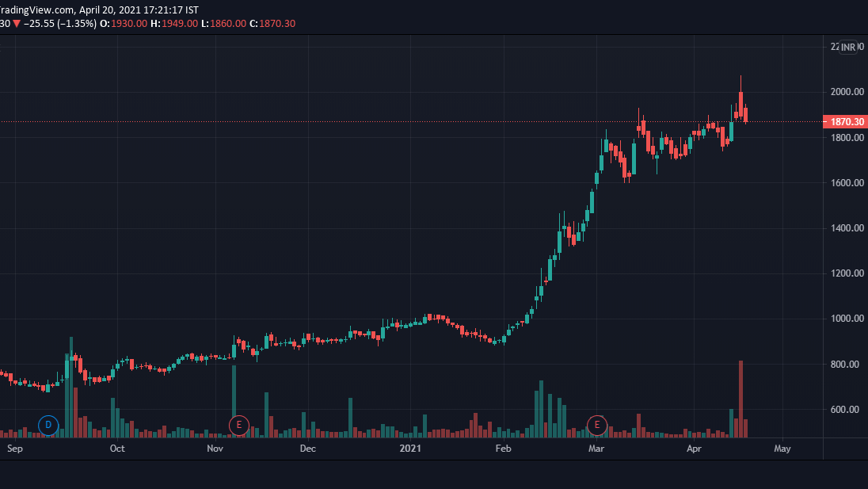Click the tall green volume bar in November
The height and width of the screenshot is (489, 868).
pyautogui.click(x=234, y=402)
